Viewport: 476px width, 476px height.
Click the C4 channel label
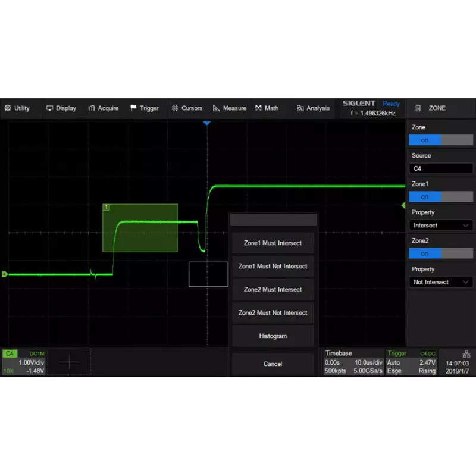10,353
